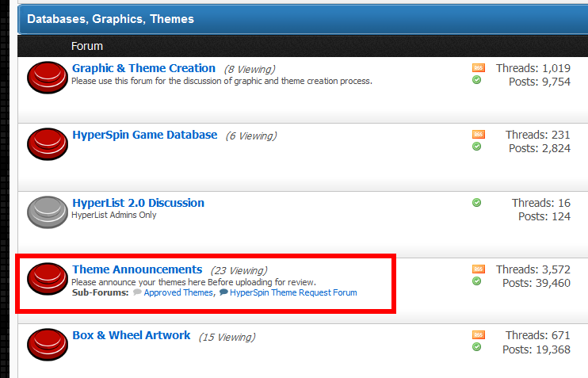Image resolution: width=588 pixels, height=378 pixels.
Task: Click "Posts: 124" statistic
Action: coord(544,216)
